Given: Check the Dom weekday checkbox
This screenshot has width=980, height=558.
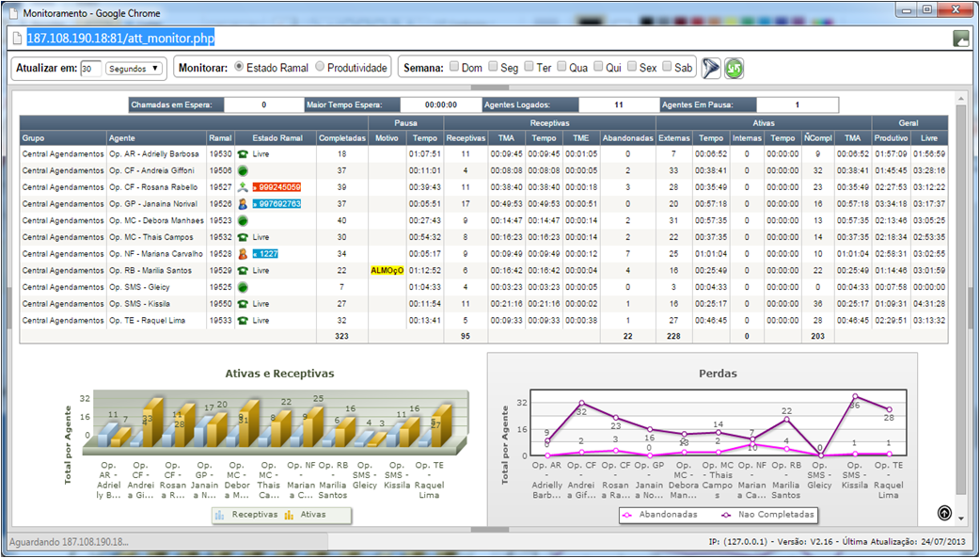Looking at the screenshot, I should (x=454, y=66).
